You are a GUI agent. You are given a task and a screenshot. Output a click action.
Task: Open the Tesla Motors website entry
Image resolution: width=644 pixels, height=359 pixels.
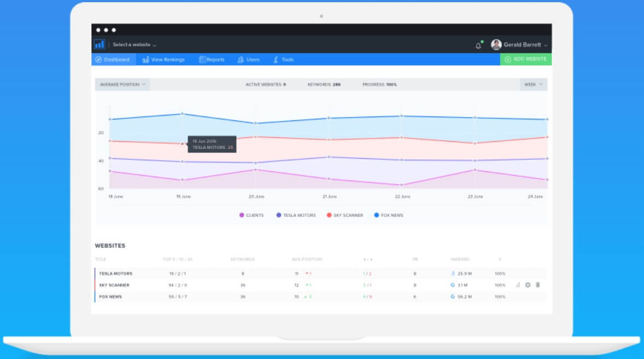tap(115, 274)
